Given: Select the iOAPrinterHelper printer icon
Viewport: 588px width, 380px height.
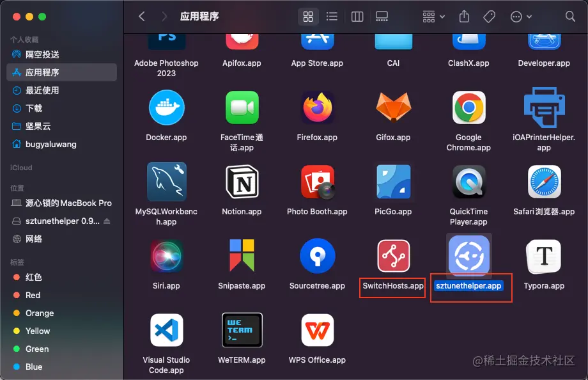Looking at the screenshot, I should (544, 107).
